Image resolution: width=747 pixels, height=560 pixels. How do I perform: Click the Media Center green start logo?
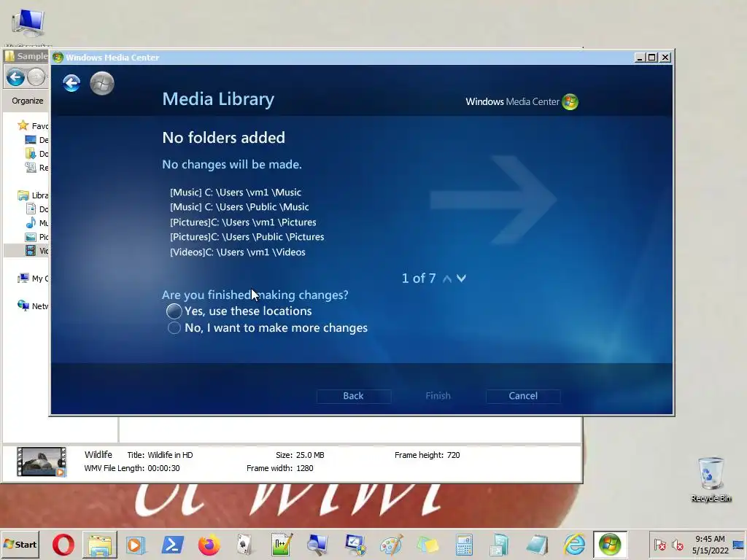coord(102,83)
